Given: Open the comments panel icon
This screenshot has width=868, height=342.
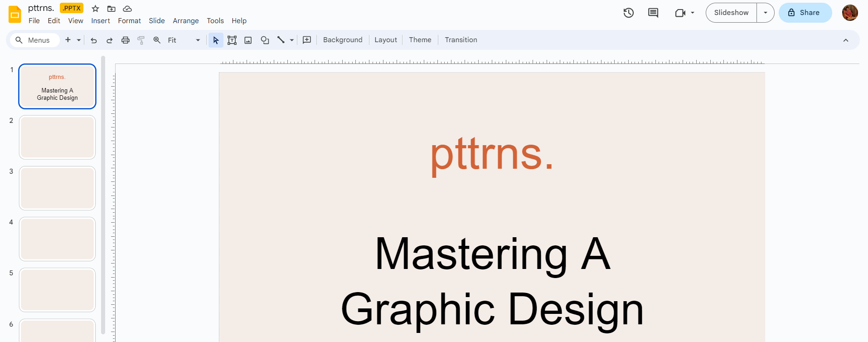Looking at the screenshot, I should point(653,13).
